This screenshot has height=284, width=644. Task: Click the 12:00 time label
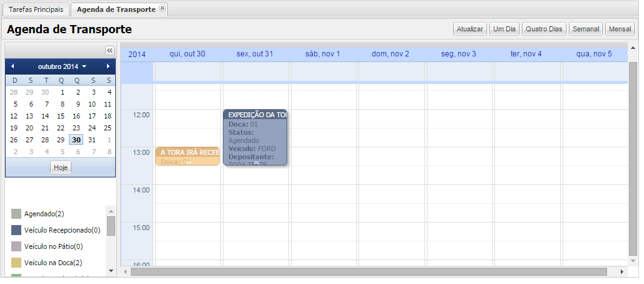click(x=142, y=115)
